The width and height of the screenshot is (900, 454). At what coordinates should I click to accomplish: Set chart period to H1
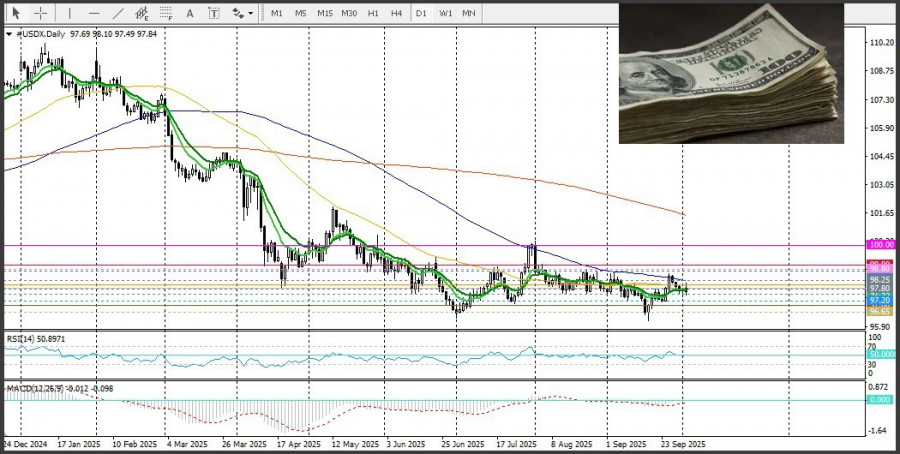point(373,13)
